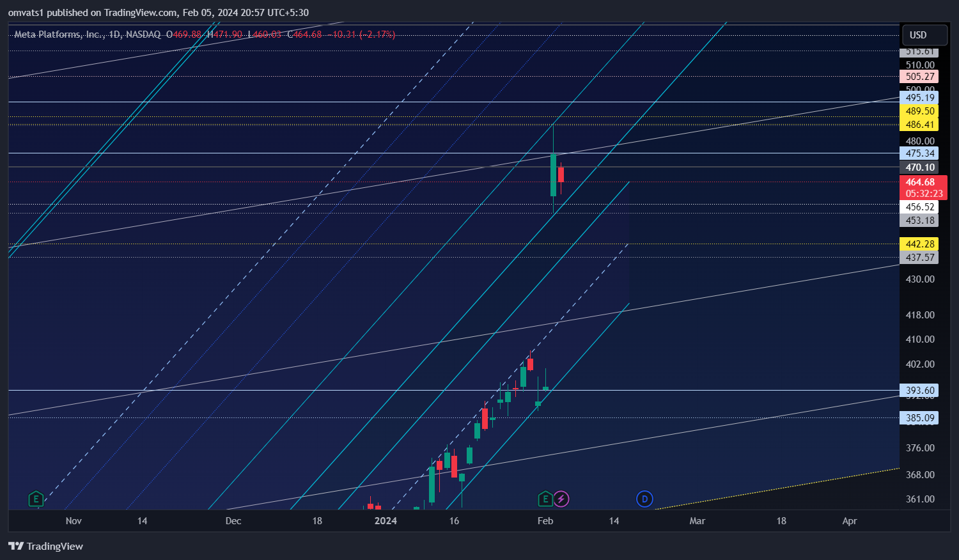Click the 453.18 gray price label

tap(920, 221)
